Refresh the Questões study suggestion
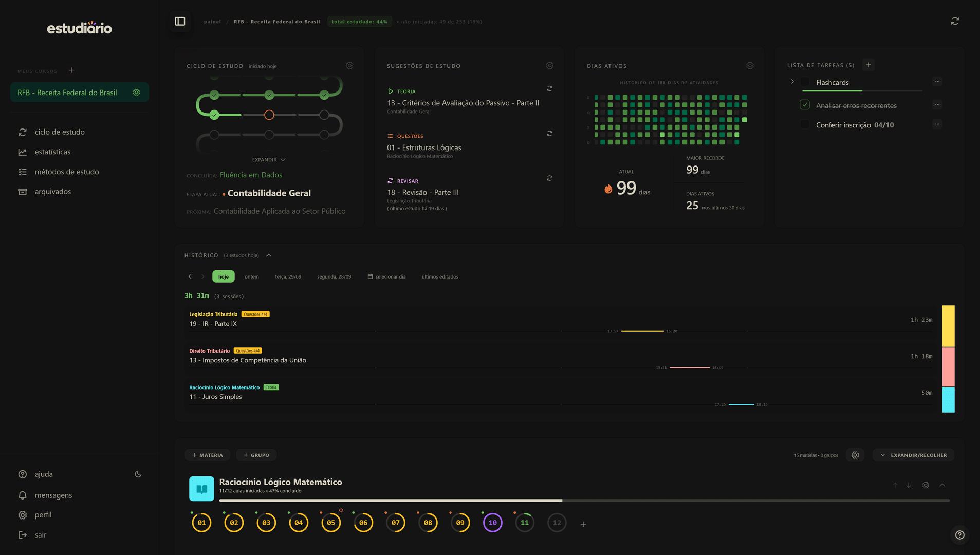The image size is (980, 555). point(549,133)
